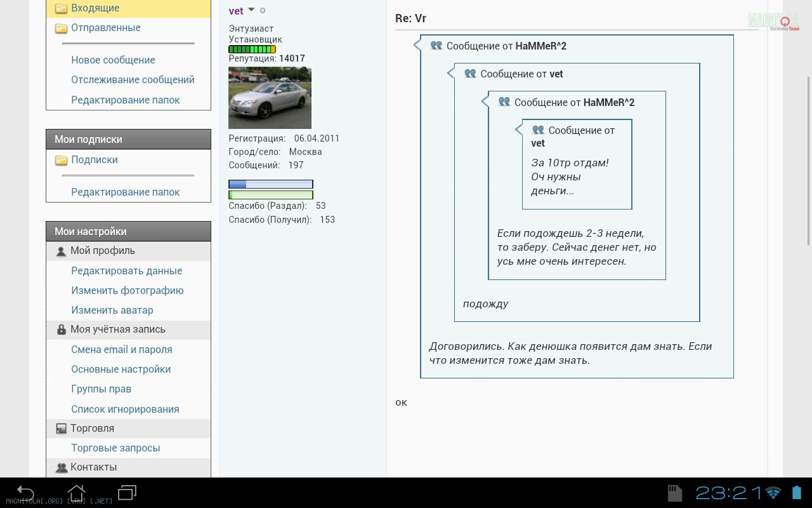Click the Мой профиль section label
Viewport: 812px width, 508px height.
[103, 251]
